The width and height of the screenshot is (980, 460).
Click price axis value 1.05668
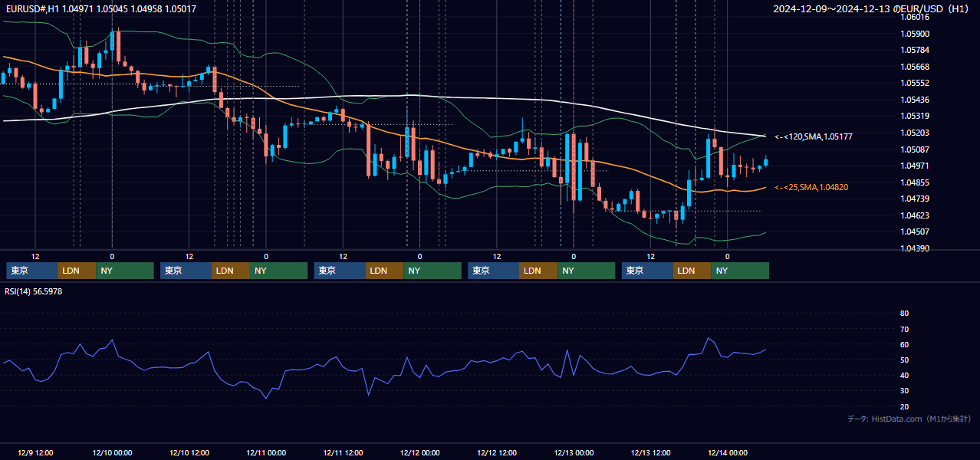(x=914, y=67)
